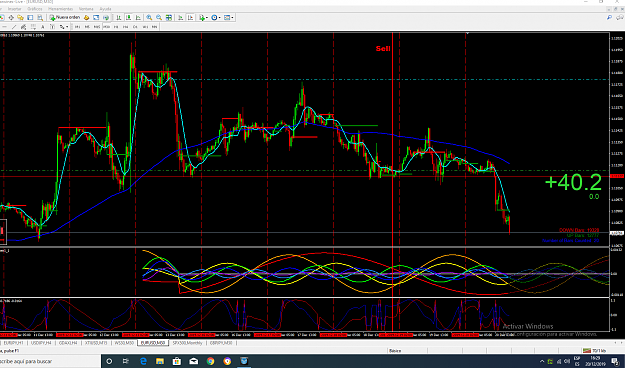Screen dimensions: 625x368
Task: Open the Templates dropdown
Action: (x=229, y=18)
